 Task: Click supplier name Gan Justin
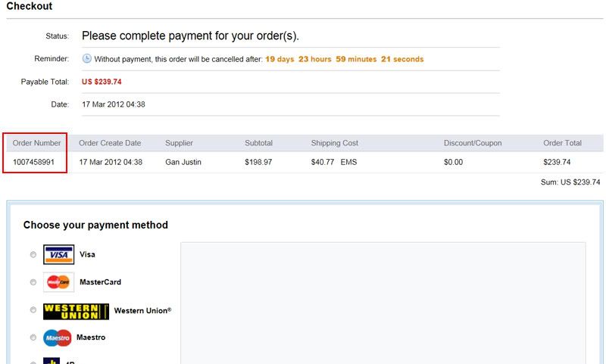183,162
